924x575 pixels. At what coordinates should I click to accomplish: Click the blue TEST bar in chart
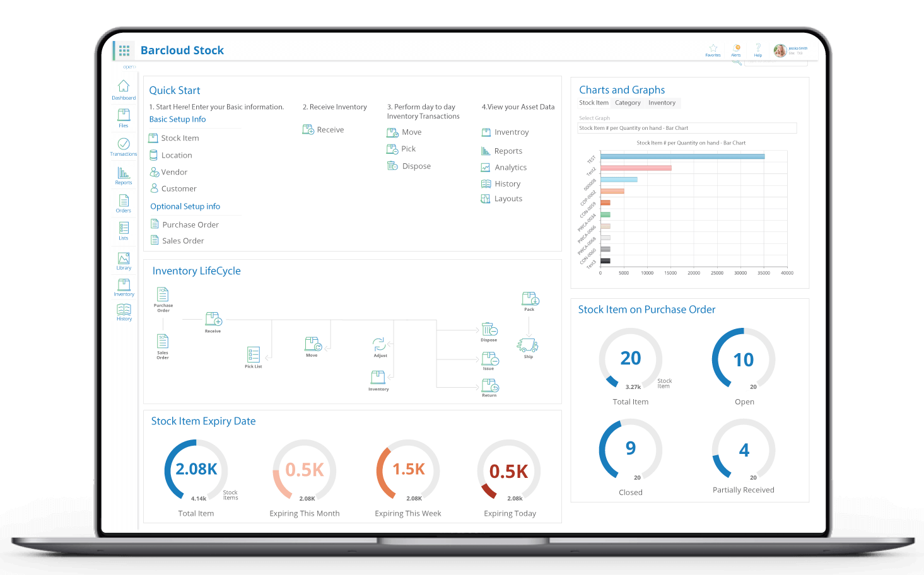coord(682,156)
